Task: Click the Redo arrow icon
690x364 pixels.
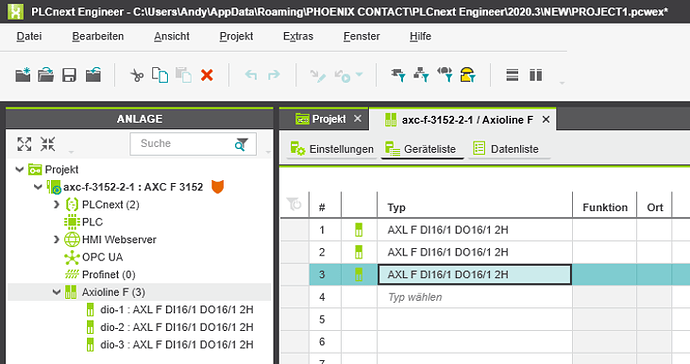Action: click(x=274, y=75)
